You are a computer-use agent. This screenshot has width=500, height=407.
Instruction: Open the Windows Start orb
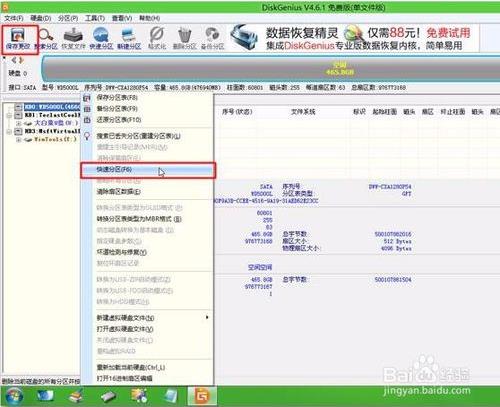click(14, 396)
